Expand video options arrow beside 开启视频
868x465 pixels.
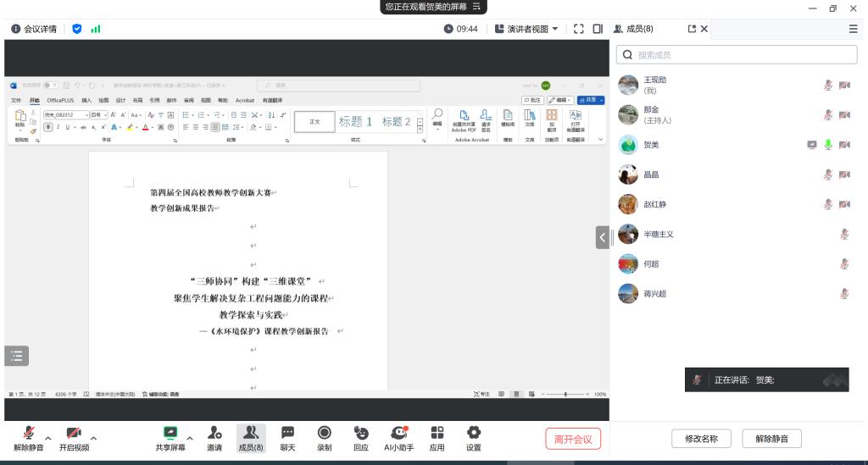pyautogui.click(x=93, y=438)
